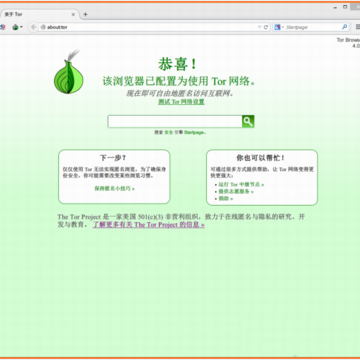Open a new tab with plus button
This screenshot has width=360, height=360.
coord(85,14)
